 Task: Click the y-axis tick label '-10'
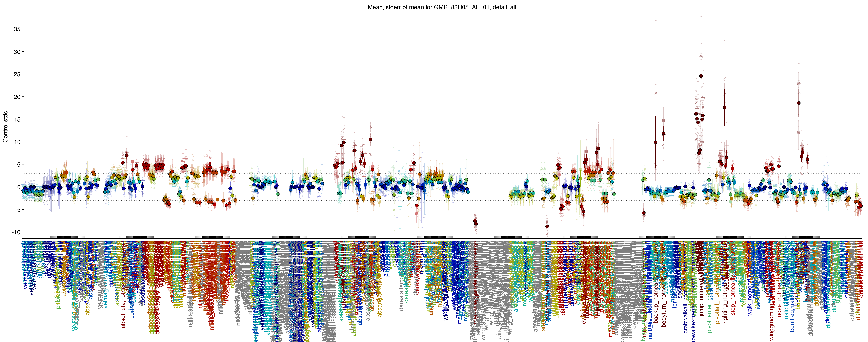(x=16, y=232)
